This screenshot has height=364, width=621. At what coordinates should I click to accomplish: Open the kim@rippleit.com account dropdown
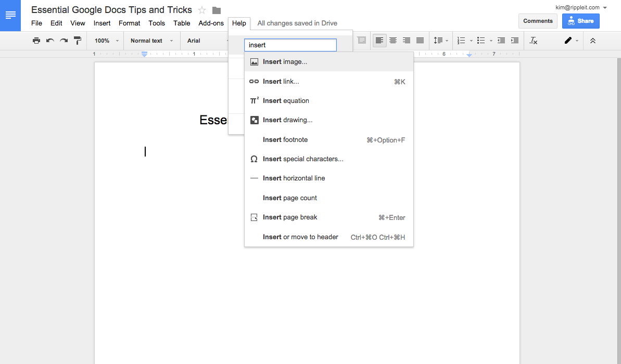pyautogui.click(x=581, y=7)
